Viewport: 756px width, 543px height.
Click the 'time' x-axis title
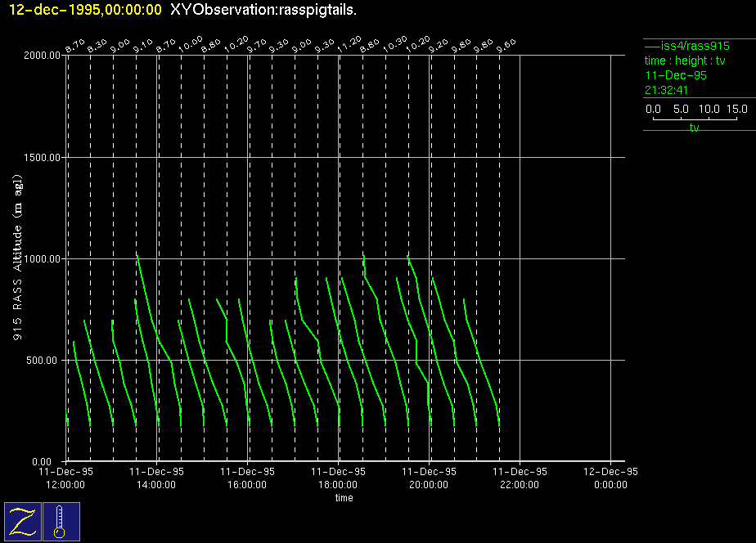pos(344,498)
